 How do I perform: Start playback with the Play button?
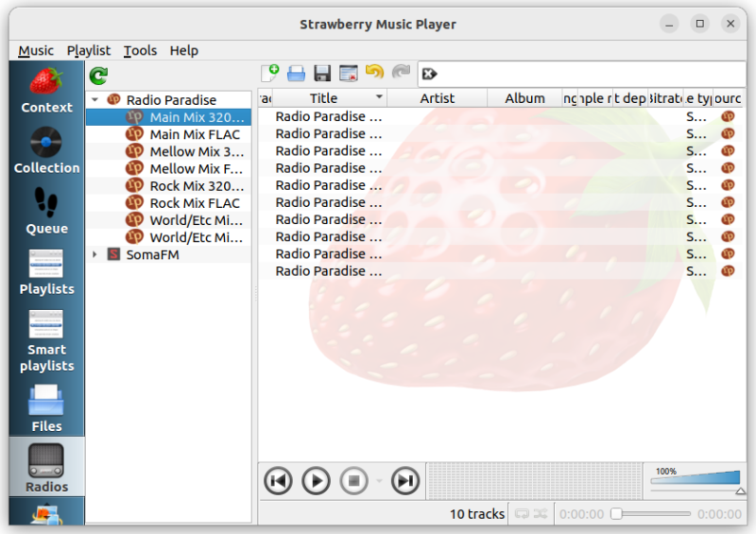pos(316,481)
